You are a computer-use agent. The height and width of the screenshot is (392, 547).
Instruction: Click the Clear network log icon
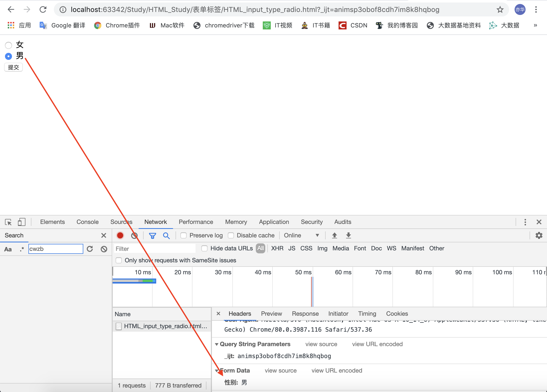(134, 235)
